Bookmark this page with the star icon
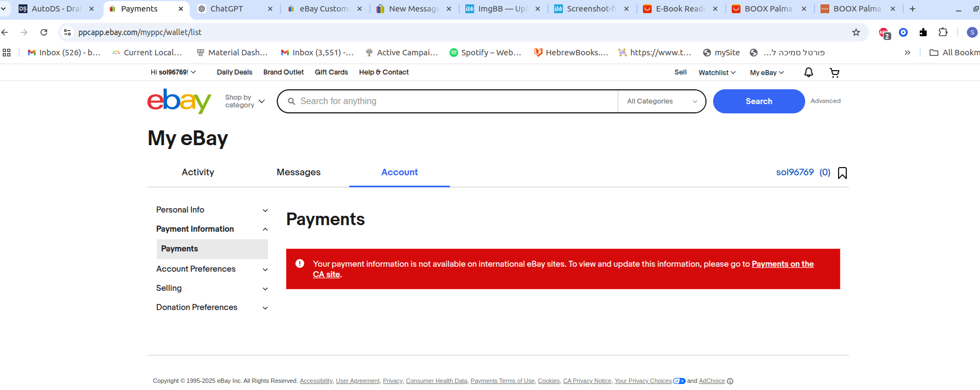Screen dimensions: 980x390 point(856,32)
